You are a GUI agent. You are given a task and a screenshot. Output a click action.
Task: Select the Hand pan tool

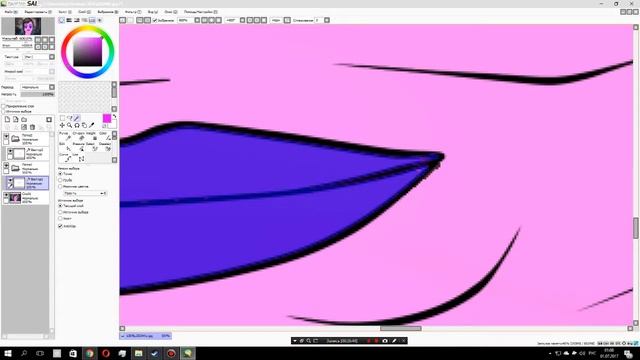click(84, 125)
